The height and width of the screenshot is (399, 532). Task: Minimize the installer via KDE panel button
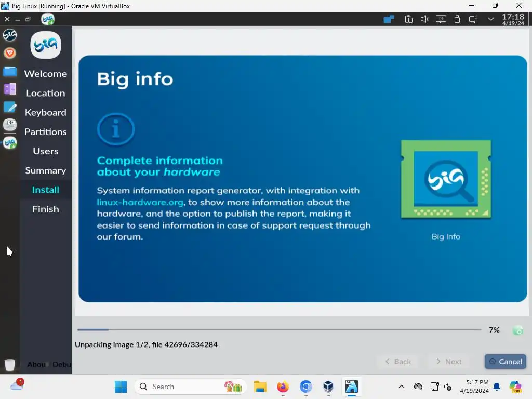pos(18,20)
